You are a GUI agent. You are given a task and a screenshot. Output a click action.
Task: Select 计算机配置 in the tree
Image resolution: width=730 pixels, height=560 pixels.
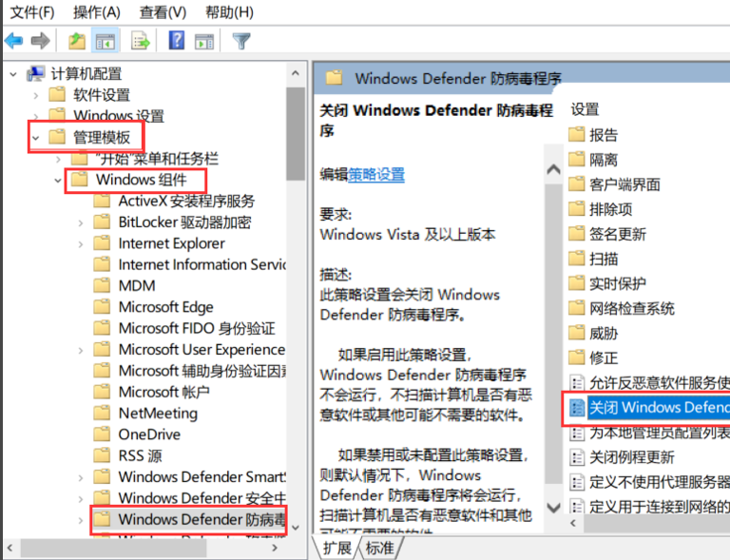(x=86, y=73)
